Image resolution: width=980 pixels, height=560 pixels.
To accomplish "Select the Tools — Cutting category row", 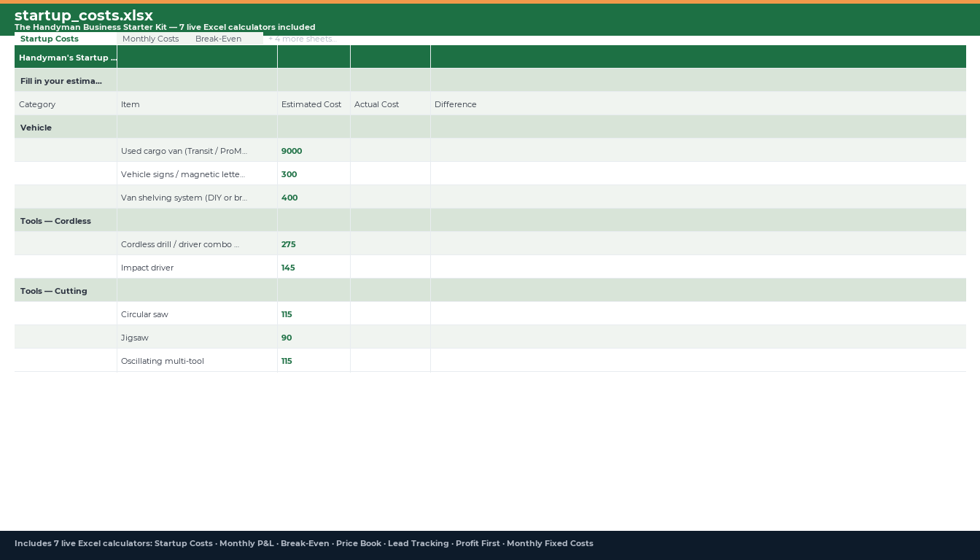I will (490, 290).
